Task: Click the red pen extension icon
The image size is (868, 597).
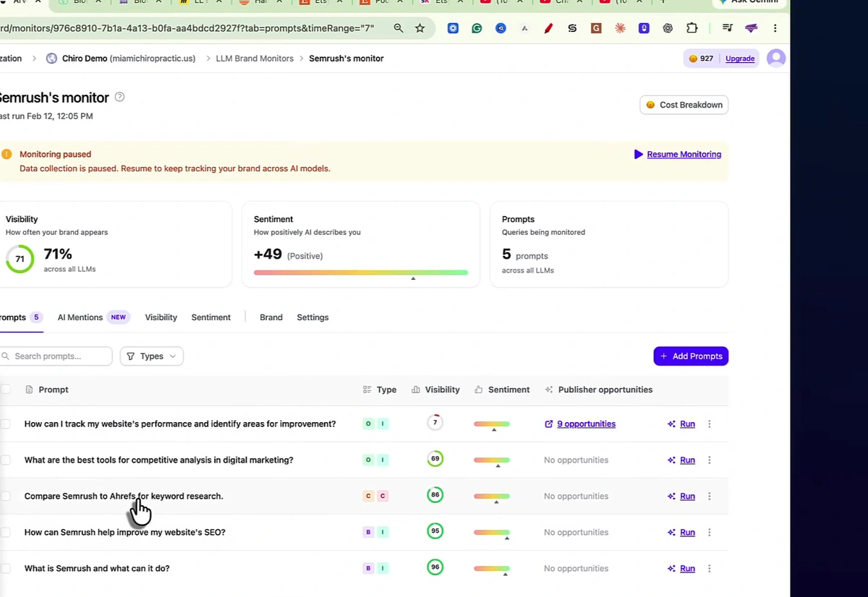Action: click(548, 28)
